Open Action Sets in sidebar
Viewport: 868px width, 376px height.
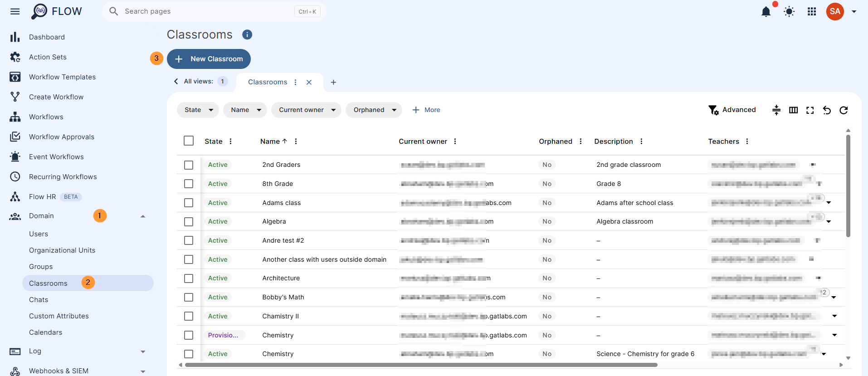click(48, 57)
